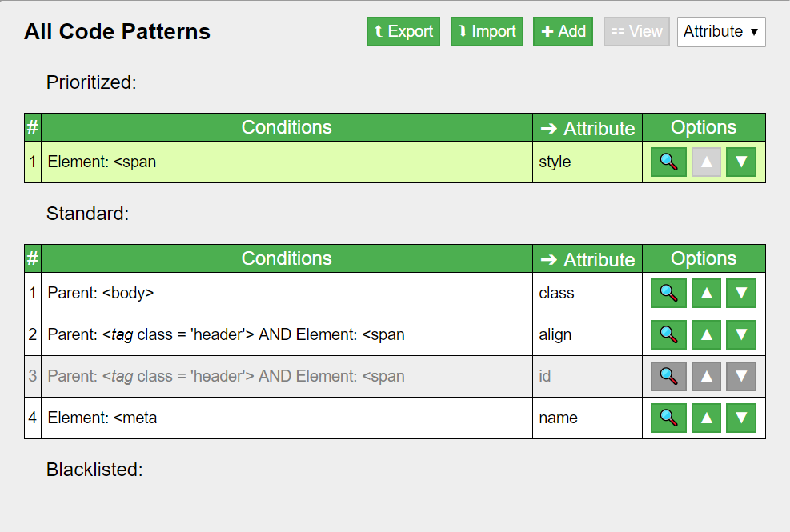Move the id pattern row down
This screenshot has width=790, height=532.
[x=741, y=376]
